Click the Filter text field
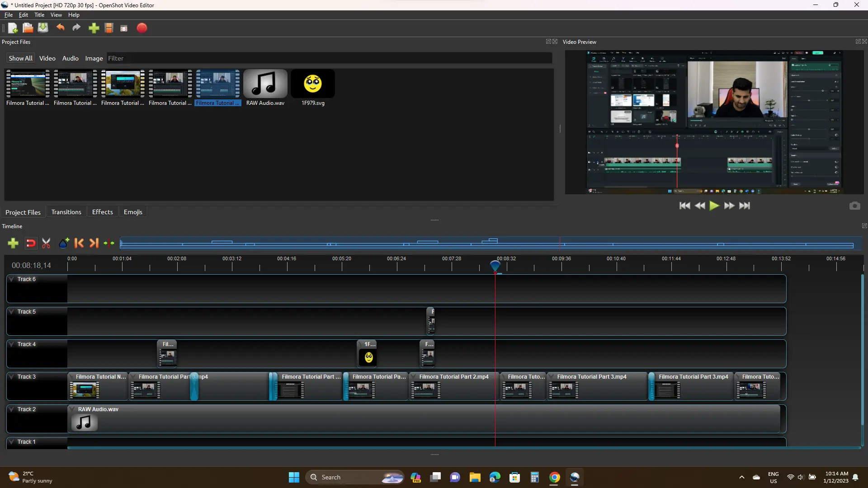The height and width of the screenshot is (488, 868). pos(329,58)
